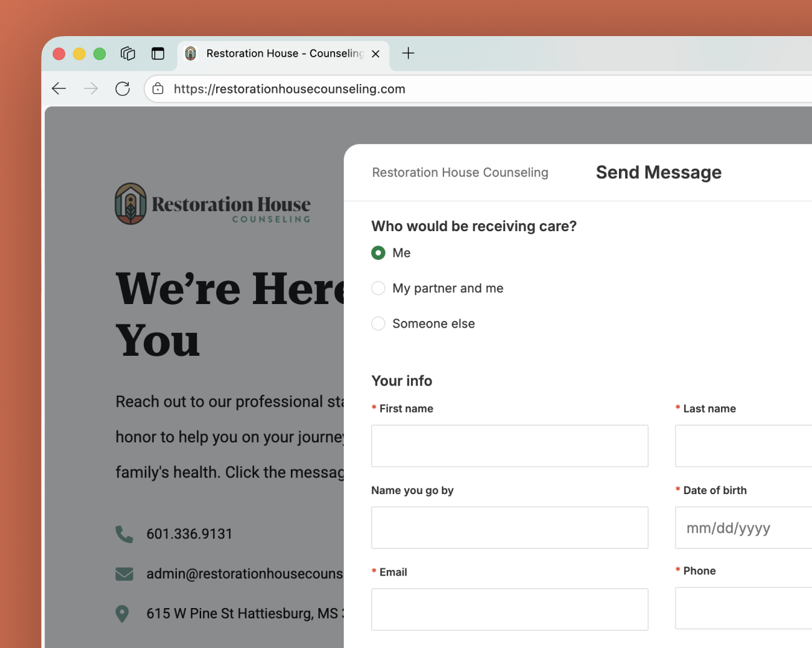This screenshot has width=812, height=648.
Task: Reload the page with refresh icon
Action: click(123, 88)
